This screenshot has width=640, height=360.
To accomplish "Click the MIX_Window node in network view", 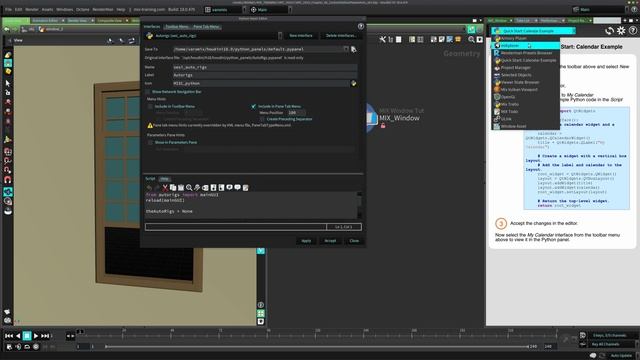I will pyautogui.click(x=371, y=118).
